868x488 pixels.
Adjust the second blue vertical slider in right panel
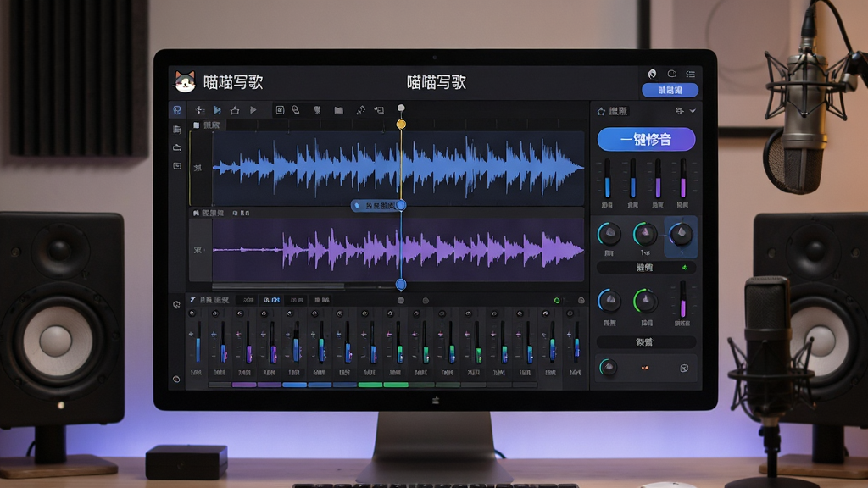[x=632, y=178]
